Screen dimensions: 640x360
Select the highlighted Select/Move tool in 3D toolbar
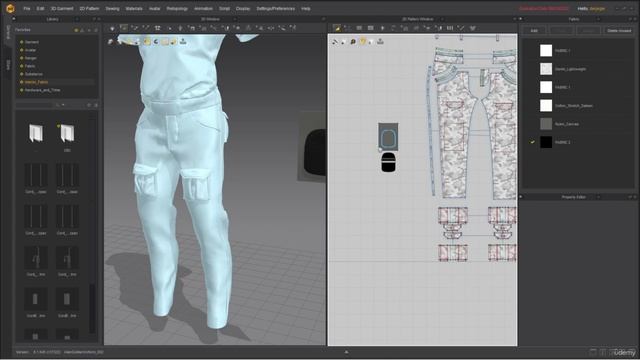(124, 28)
